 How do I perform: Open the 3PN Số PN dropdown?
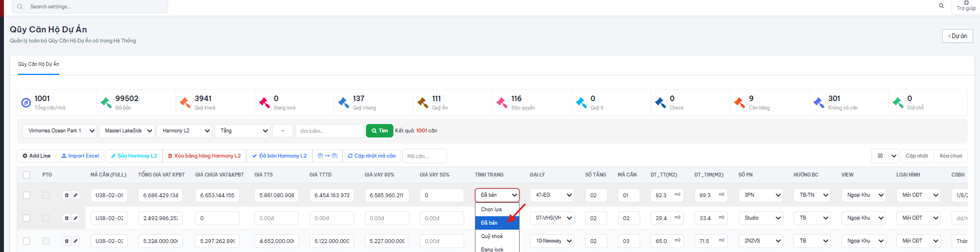coord(760,195)
